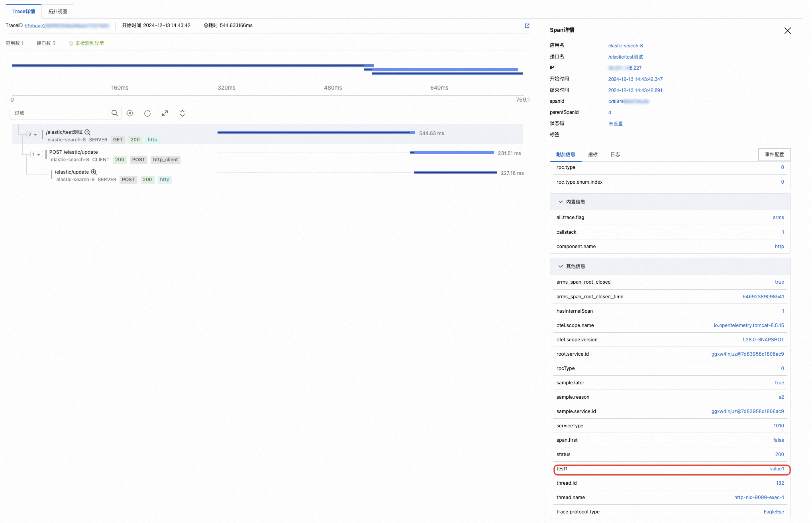Collapse the 内置信息 section
Viewport: 812px width, 523px height.
tap(560, 202)
